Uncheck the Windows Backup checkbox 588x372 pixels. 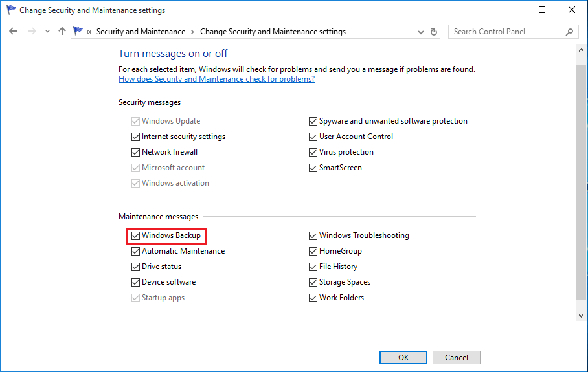click(x=136, y=235)
